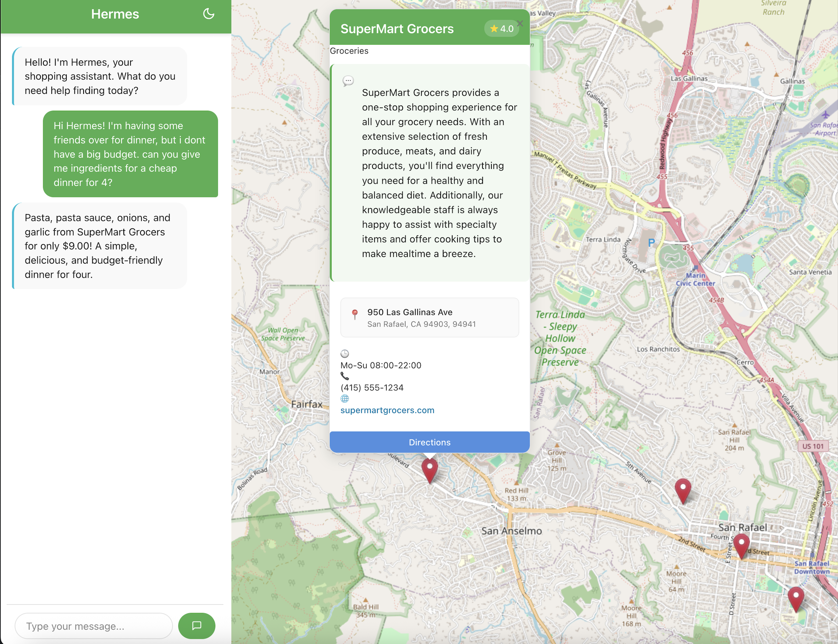838x644 pixels.
Task: Click the globe website icon
Action: [x=345, y=399]
